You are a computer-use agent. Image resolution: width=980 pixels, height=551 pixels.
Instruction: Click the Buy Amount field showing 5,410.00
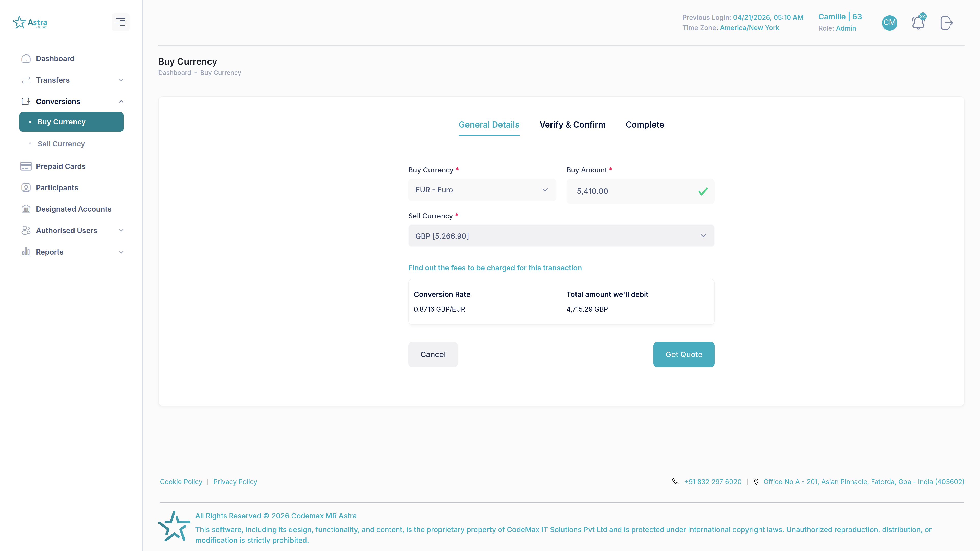pyautogui.click(x=640, y=191)
